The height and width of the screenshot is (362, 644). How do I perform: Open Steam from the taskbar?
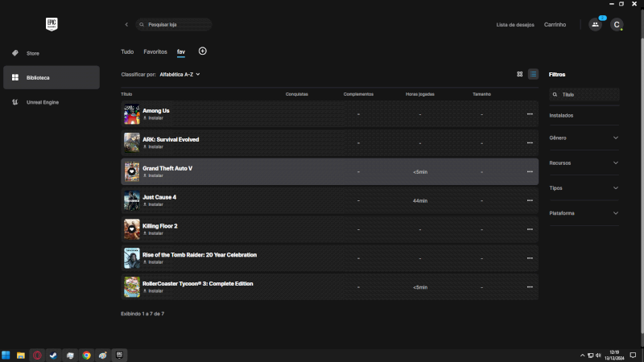[x=53, y=355]
